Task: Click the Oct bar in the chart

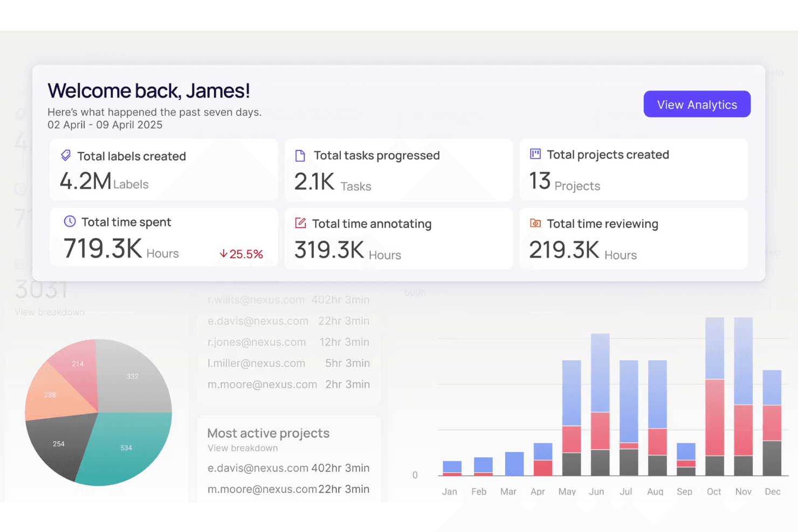Action: tap(714, 396)
